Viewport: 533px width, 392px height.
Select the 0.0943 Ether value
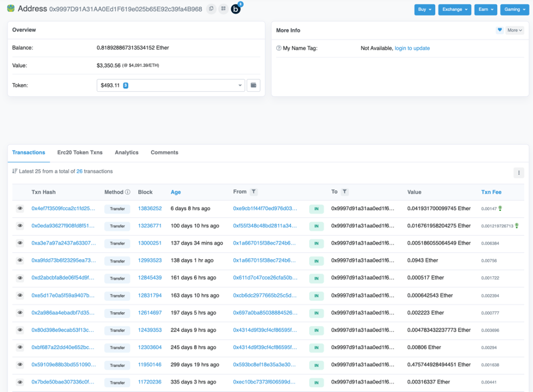coord(423,260)
